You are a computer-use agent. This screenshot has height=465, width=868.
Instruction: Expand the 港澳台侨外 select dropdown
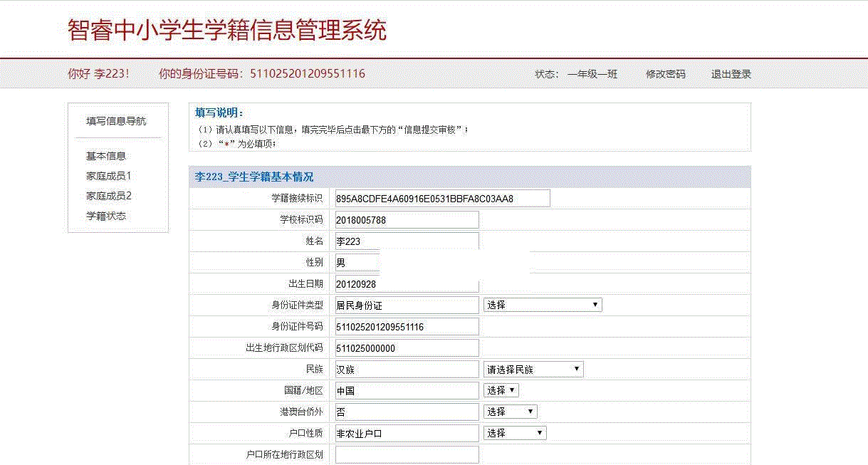click(510, 412)
